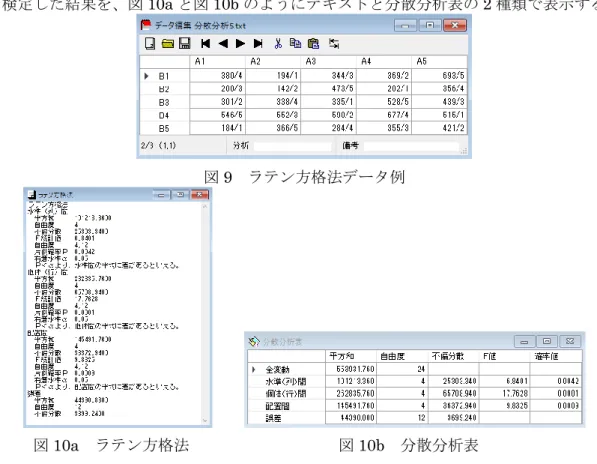597x464 pixels.
Task: Click cell containing 528/5
Action: 384,102
